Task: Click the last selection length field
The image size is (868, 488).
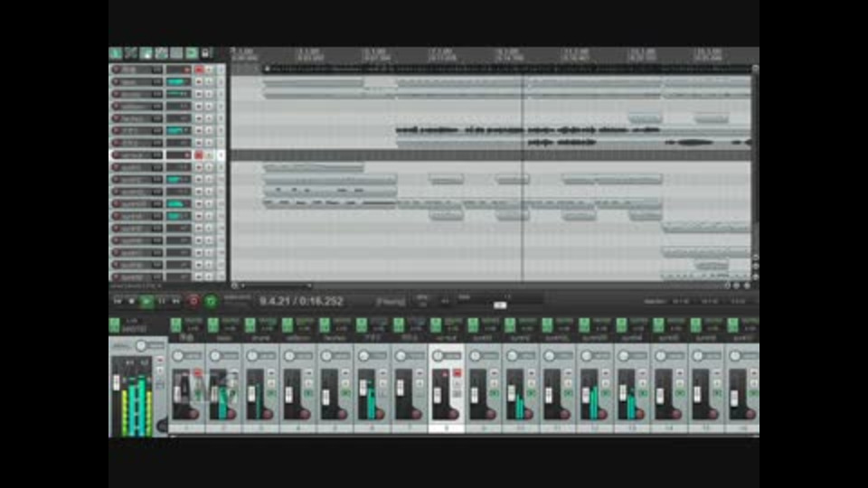Action: click(738, 301)
